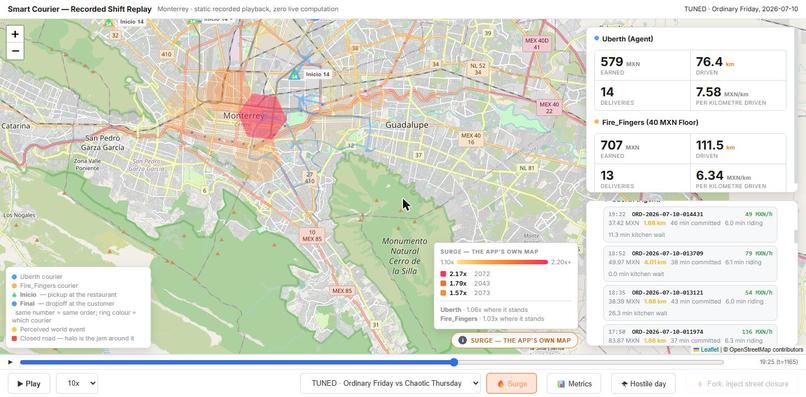Click the 7.58 MXN/km value
806x397 pixels.
point(709,92)
